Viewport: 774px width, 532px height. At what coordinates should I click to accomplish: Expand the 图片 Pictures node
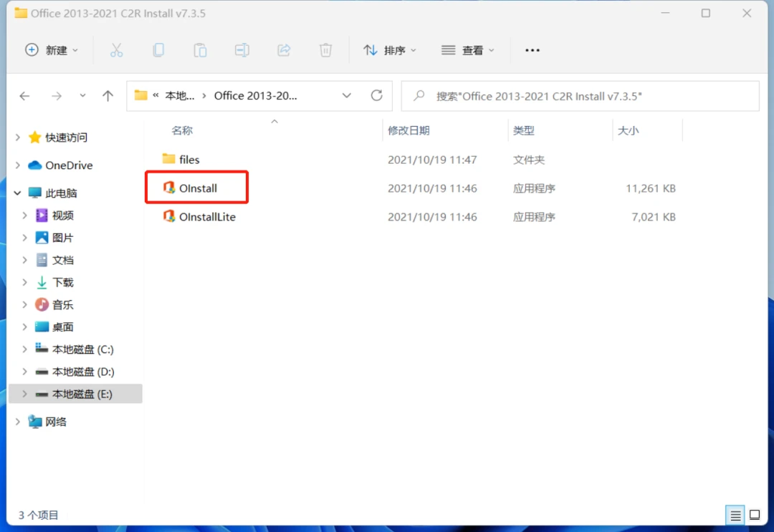[24, 238]
